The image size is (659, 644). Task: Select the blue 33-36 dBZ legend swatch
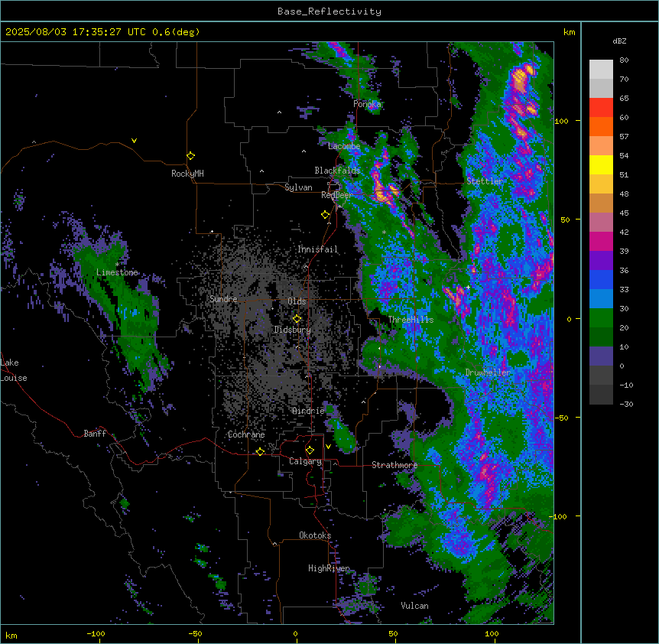click(x=601, y=279)
